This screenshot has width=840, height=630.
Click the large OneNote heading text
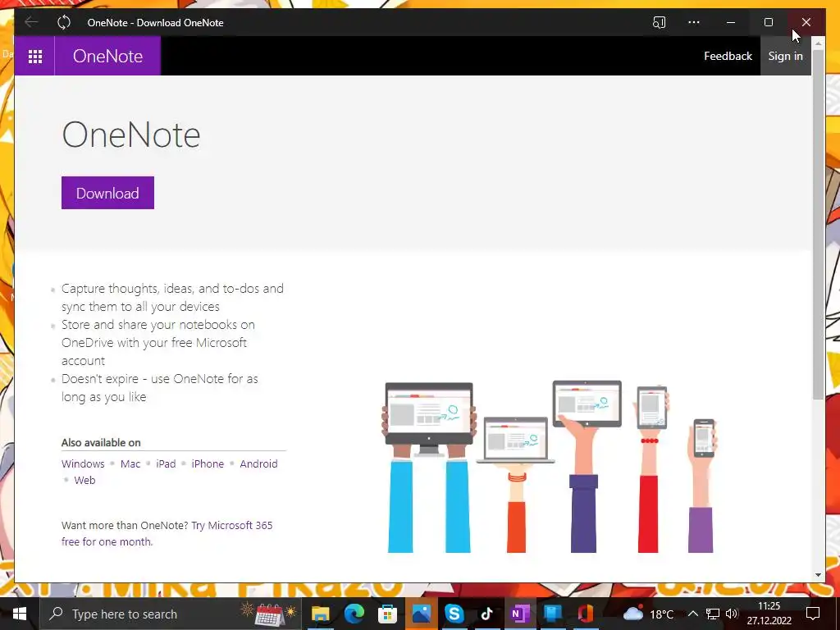pyautogui.click(x=131, y=135)
